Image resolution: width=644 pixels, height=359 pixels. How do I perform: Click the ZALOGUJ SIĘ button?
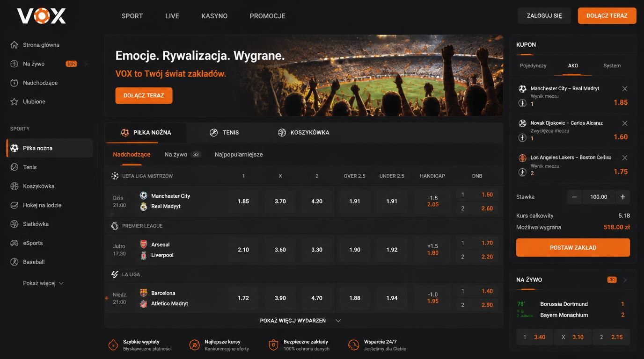[544, 16]
